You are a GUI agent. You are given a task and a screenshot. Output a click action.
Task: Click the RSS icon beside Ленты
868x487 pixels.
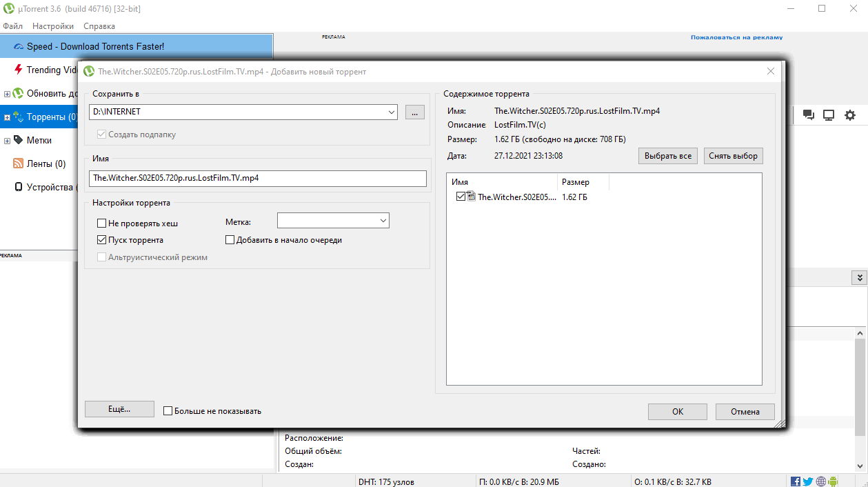point(19,163)
